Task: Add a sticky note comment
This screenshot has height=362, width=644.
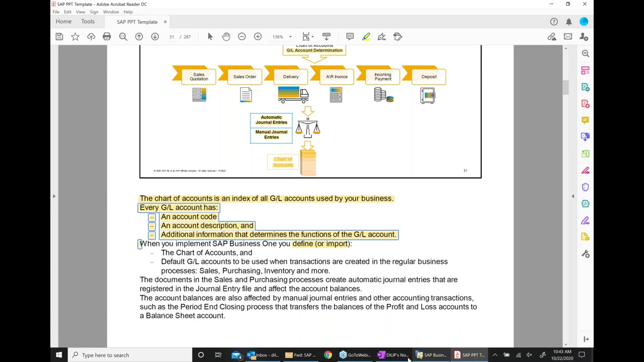Action: click(350, 37)
